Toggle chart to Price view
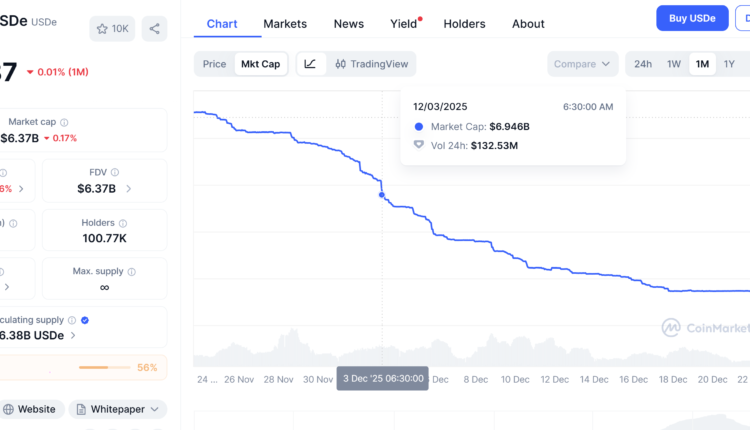This screenshot has height=430, width=750. click(x=214, y=64)
